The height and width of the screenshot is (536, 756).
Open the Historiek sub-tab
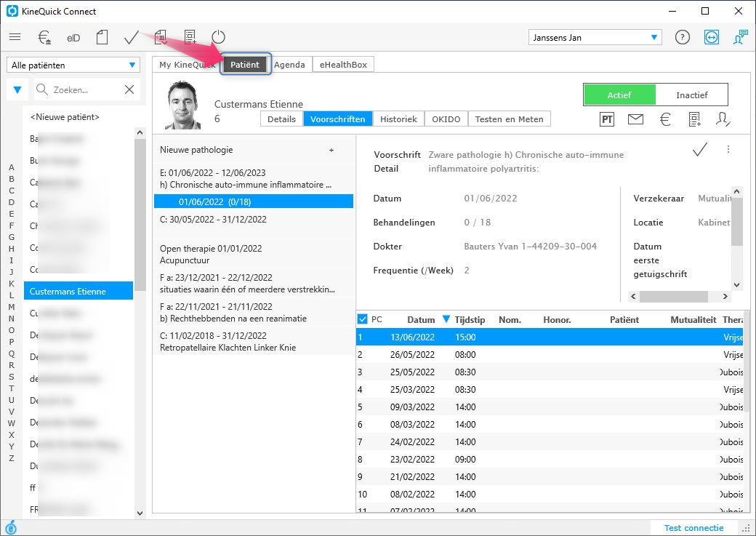398,119
